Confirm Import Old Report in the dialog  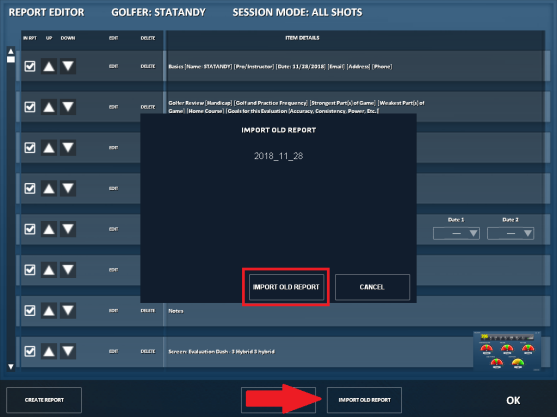(286, 287)
